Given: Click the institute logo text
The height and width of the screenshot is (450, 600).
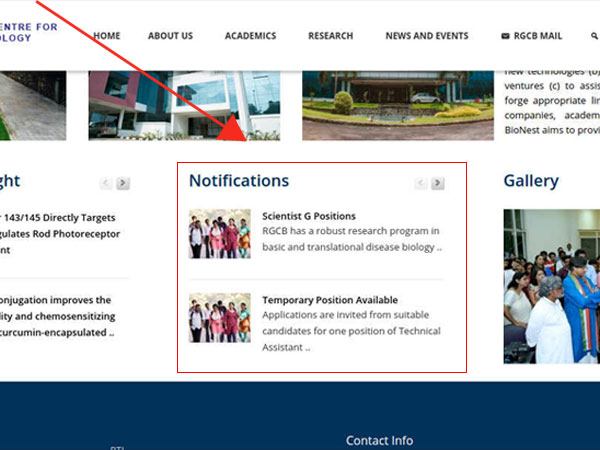Looking at the screenshot, I should click(28, 32).
